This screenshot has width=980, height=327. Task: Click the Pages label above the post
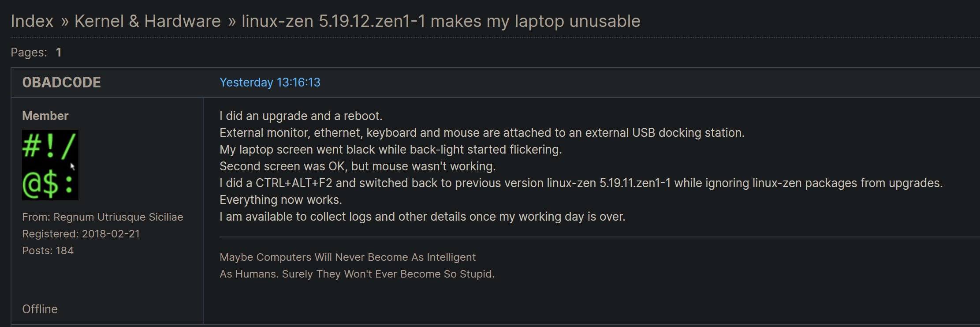click(28, 52)
